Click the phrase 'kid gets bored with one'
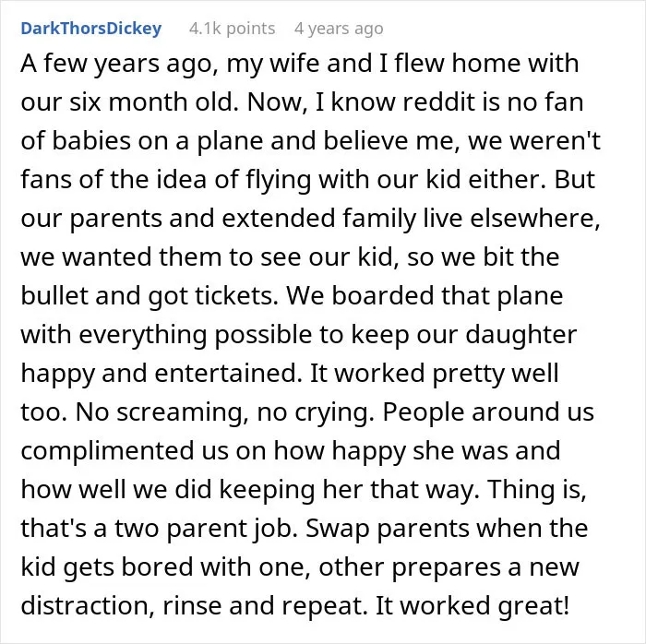This screenshot has height=644, width=646. coord(166,567)
